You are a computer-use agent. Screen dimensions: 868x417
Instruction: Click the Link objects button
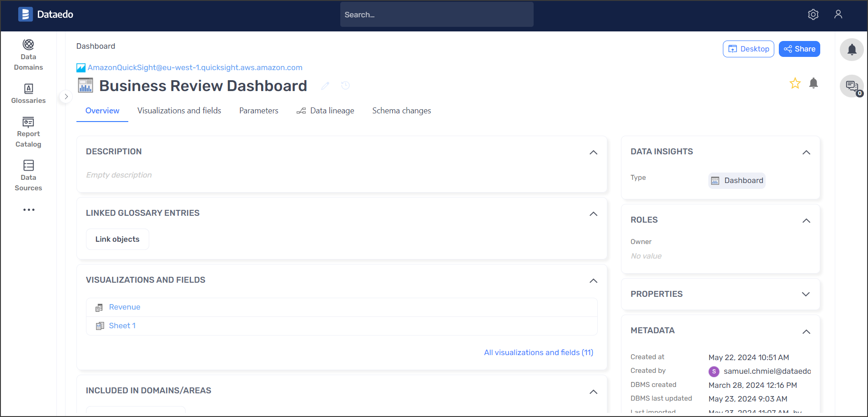pyautogui.click(x=117, y=239)
